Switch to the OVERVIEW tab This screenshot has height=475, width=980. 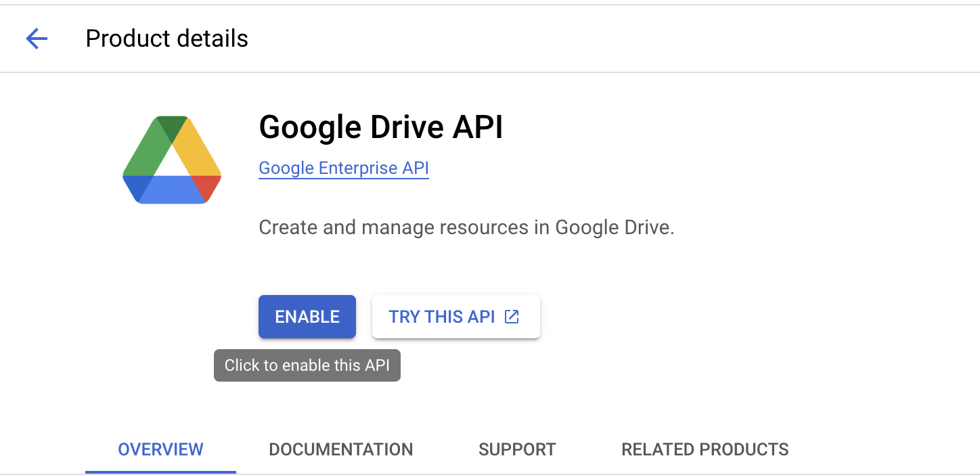[x=160, y=449]
